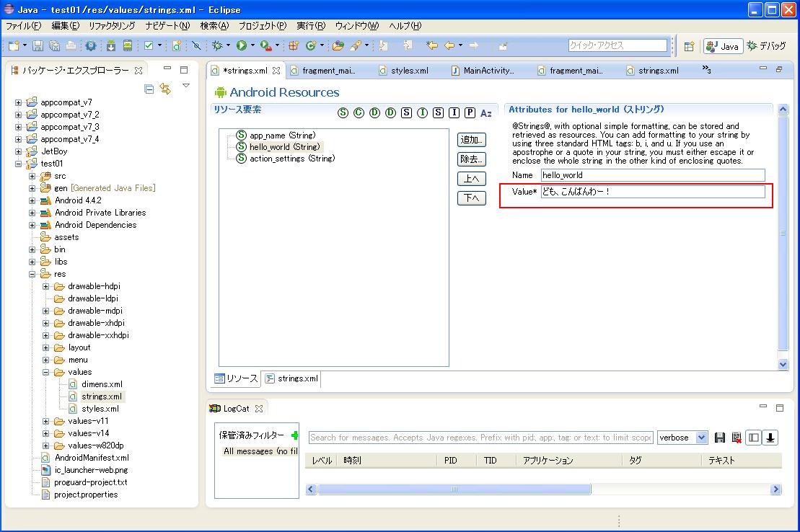The width and height of the screenshot is (800, 532).
Task: Open the verbose log level dropdown
Action: (701, 438)
